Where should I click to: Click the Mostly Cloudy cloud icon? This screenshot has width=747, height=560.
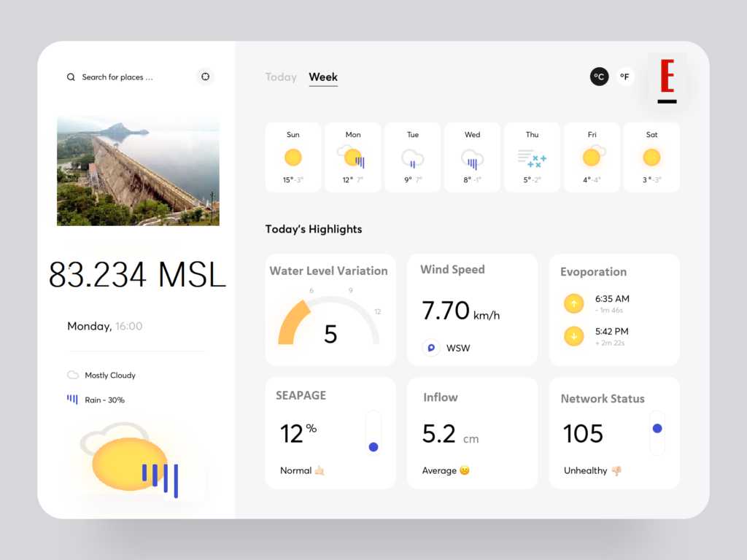point(73,376)
